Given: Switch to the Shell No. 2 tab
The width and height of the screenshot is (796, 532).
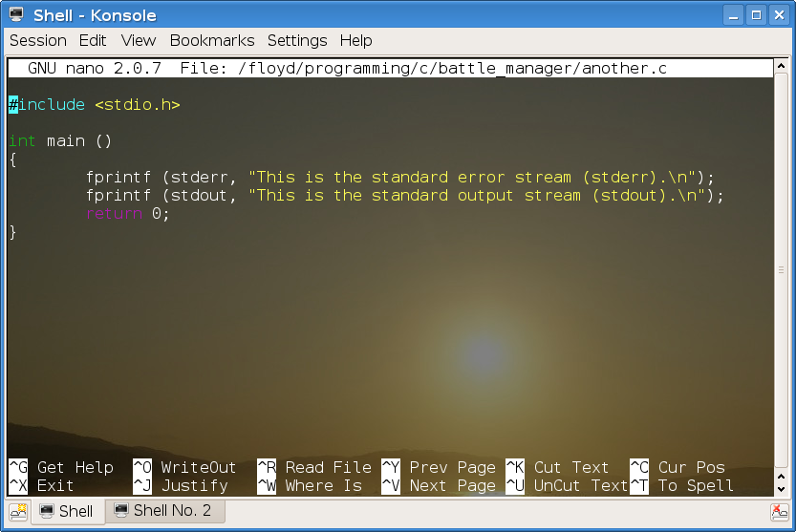Looking at the screenshot, I should click(165, 510).
